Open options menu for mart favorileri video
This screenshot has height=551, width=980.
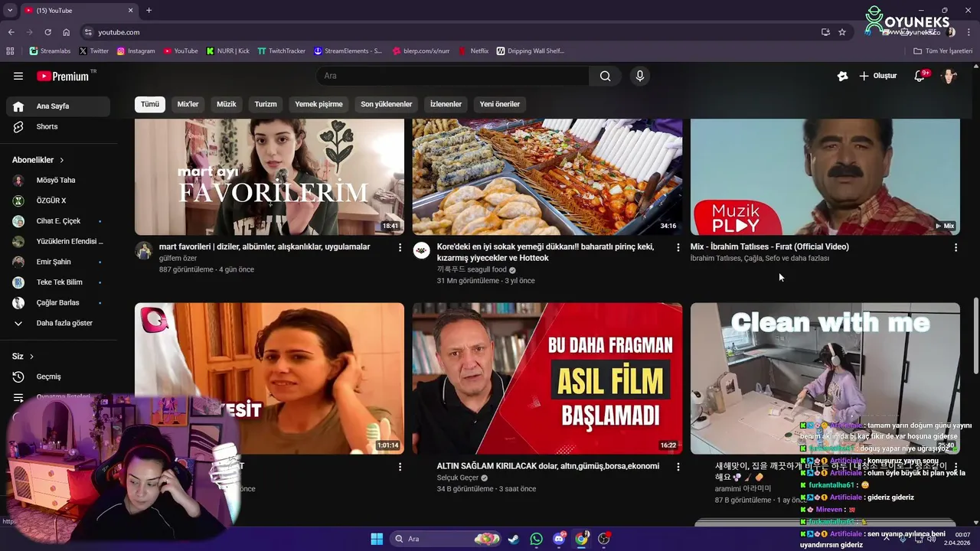pyautogui.click(x=400, y=248)
